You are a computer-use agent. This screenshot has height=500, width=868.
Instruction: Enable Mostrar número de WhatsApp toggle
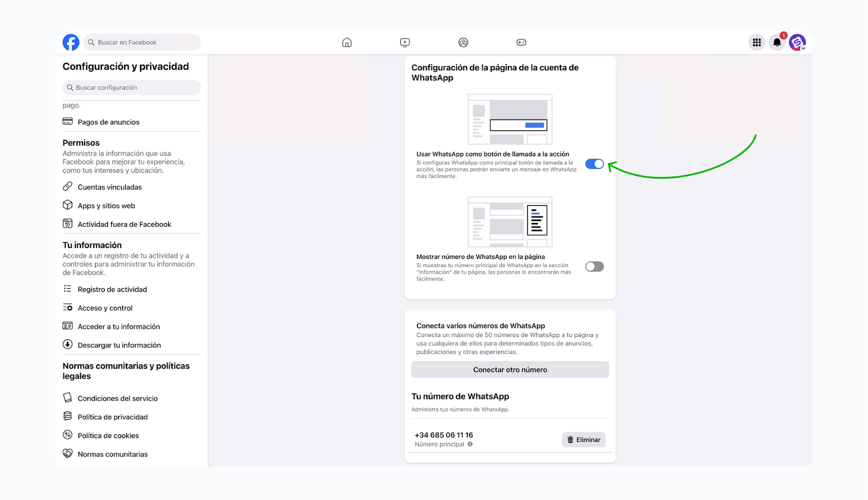[595, 267]
